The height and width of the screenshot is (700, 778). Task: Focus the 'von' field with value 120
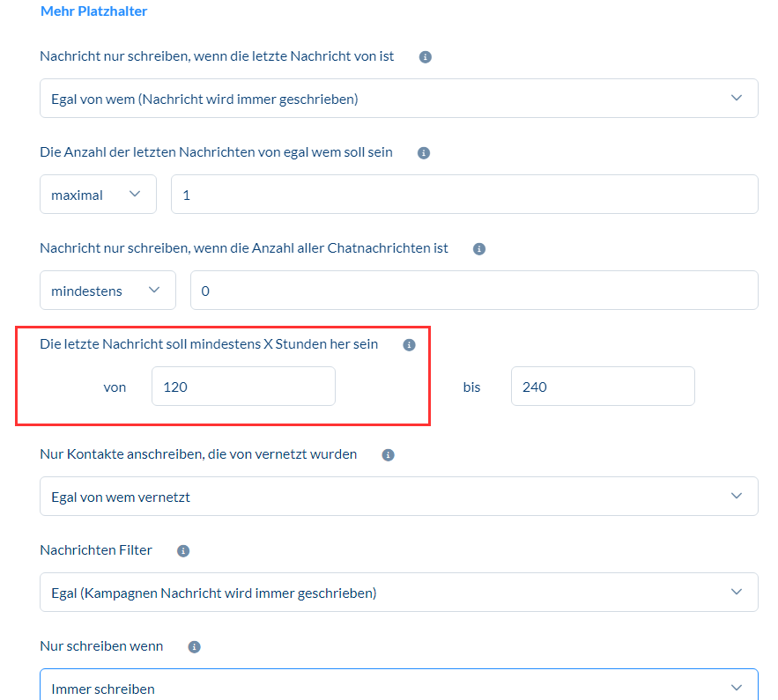coord(243,387)
